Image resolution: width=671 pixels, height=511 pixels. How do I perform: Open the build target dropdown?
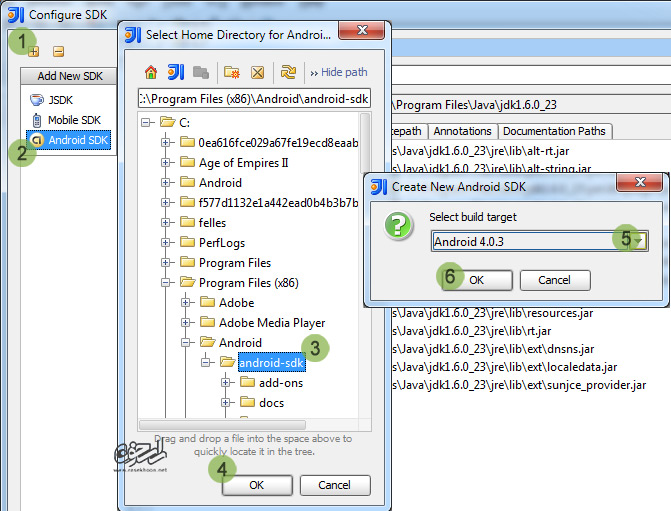(x=636, y=240)
